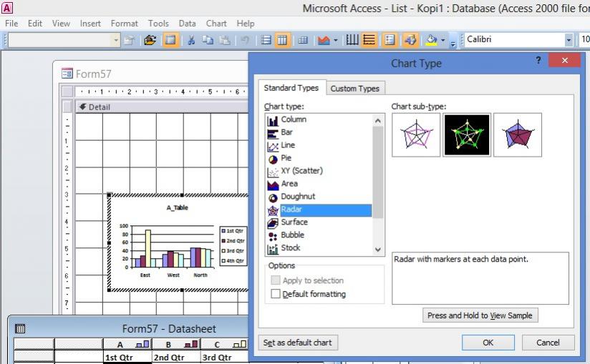Screen dimensions: 590x364
Task: Click Press and Hold to View Sample
Action: (480, 315)
